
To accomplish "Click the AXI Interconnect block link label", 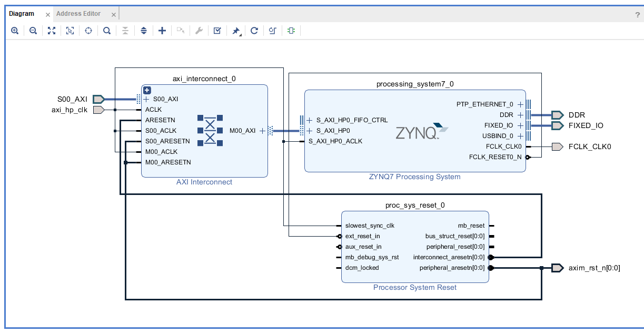I will 204,182.
